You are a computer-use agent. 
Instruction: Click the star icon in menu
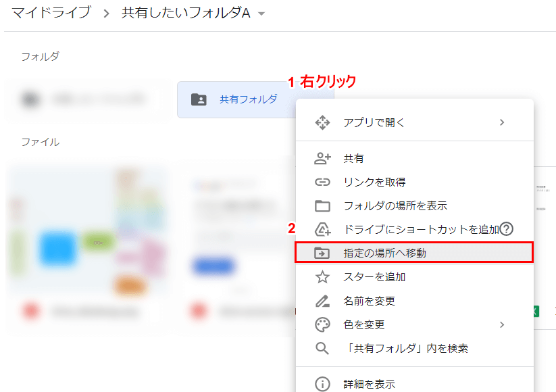click(x=322, y=277)
